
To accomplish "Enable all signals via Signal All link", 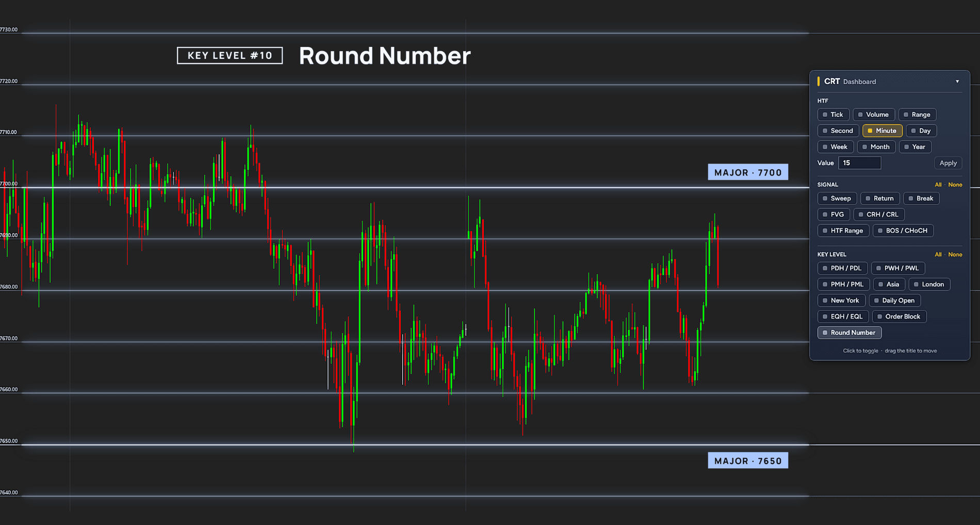I will pyautogui.click(x=938, y=185).
